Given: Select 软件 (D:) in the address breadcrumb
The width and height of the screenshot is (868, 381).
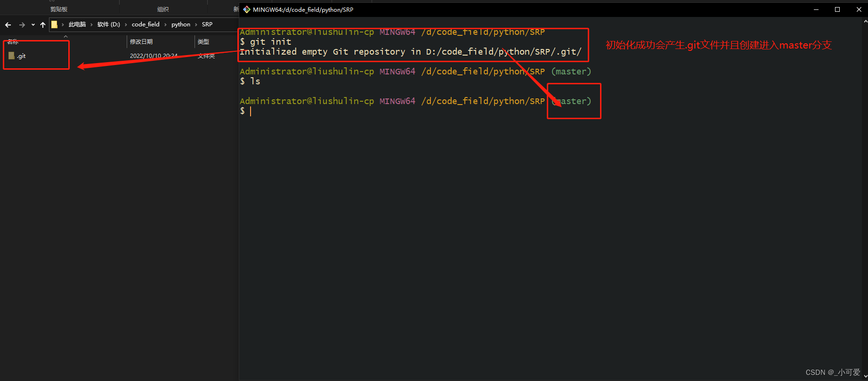Looking at the screenshot, I should (109, 24).
